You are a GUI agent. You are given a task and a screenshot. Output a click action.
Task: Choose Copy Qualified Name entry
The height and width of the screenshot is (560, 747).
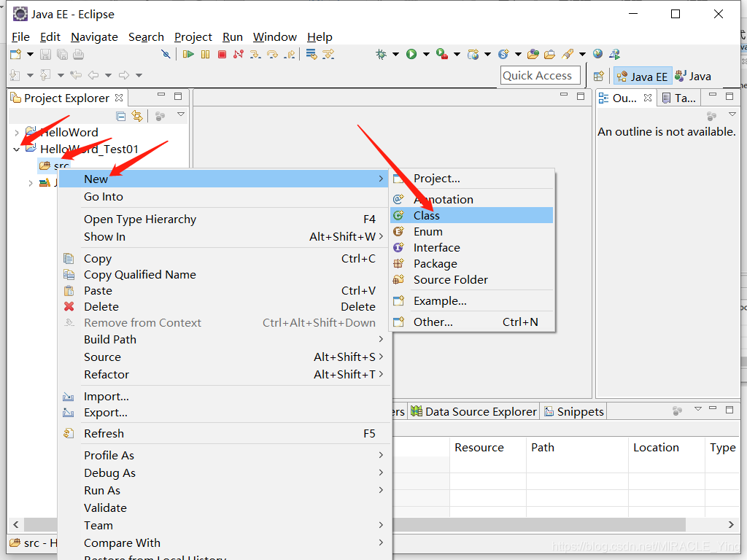tap(225, 275)
